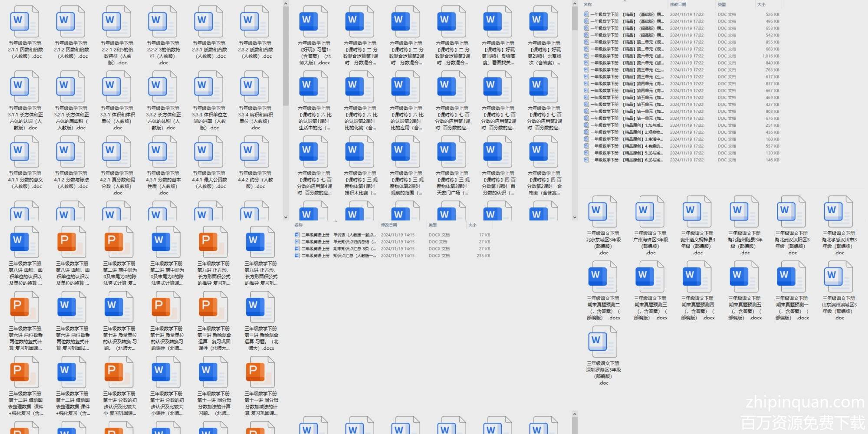Click the zhipinquan.com watermark link
The width and height of the screenshot is (868, 434).
[805, 402]
